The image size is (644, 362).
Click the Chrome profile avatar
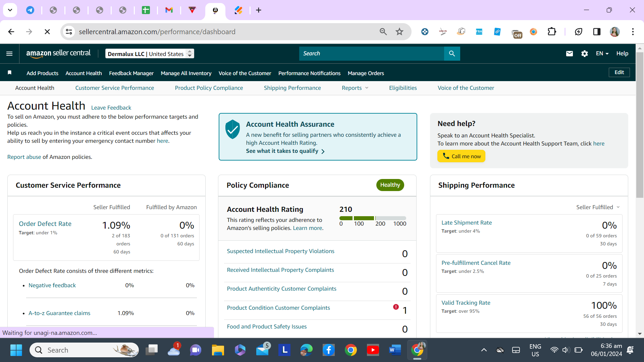[x=614, y=32]
